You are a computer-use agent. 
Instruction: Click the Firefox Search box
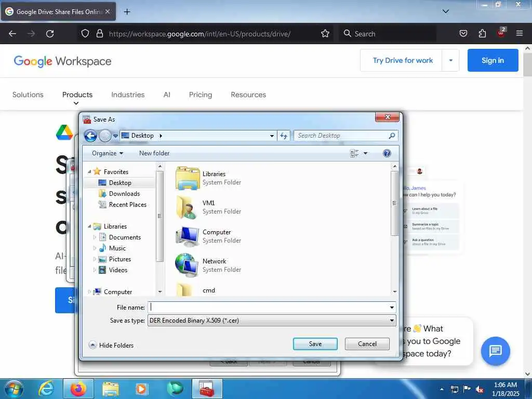[x=388, y=34]
